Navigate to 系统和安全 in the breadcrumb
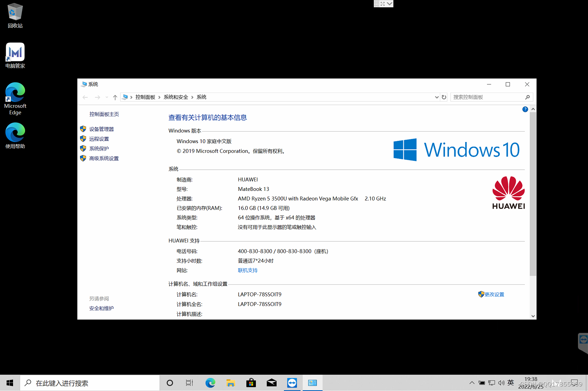 tap(176, 97)
